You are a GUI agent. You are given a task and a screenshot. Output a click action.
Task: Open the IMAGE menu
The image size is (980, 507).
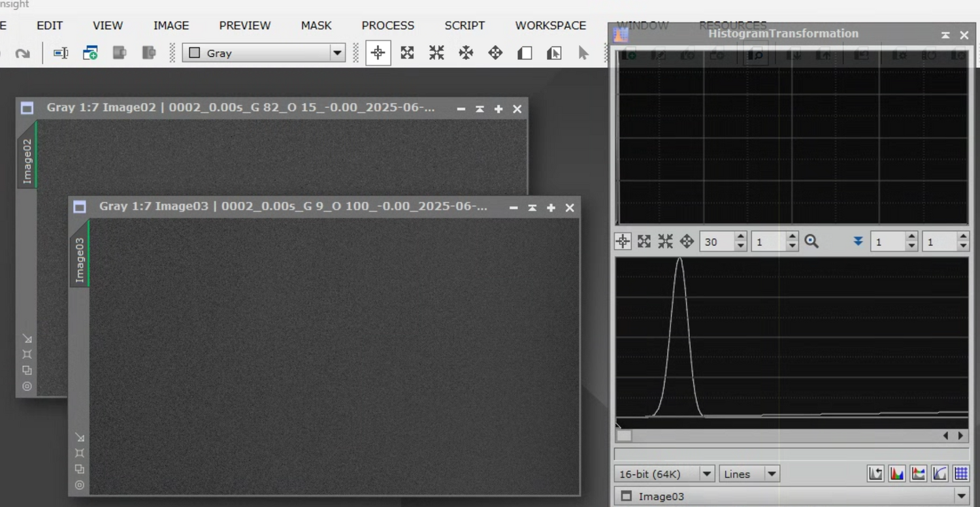coord(171,25)
